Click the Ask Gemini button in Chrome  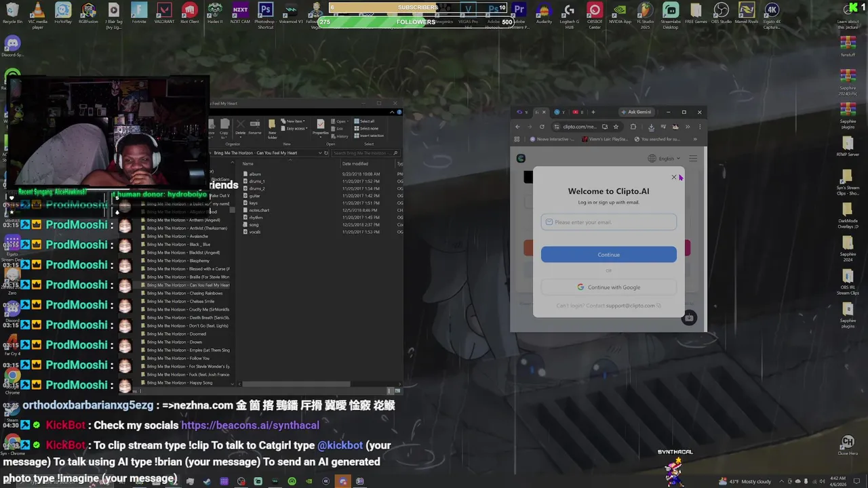(x=635, y=113)
